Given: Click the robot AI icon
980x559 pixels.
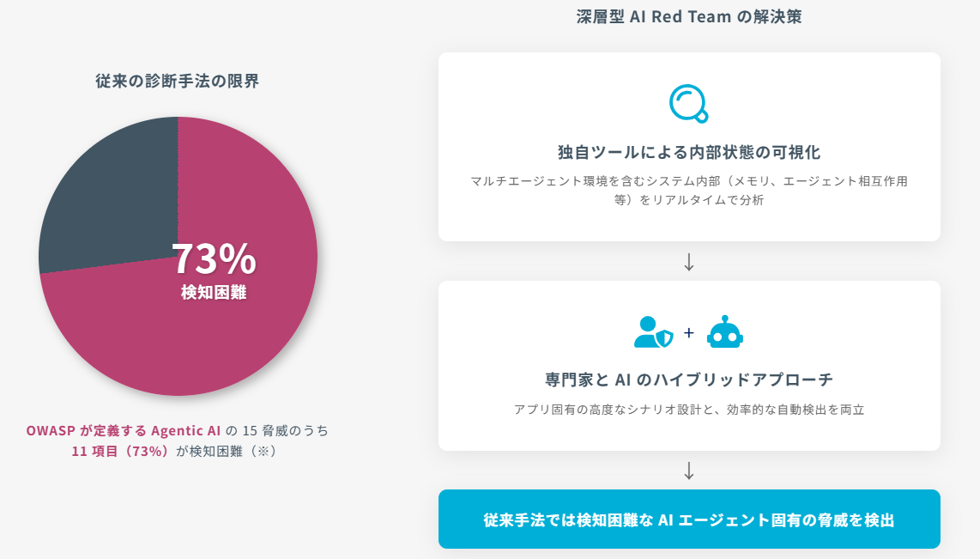Looking at the screenshot, I should [724, 332].
